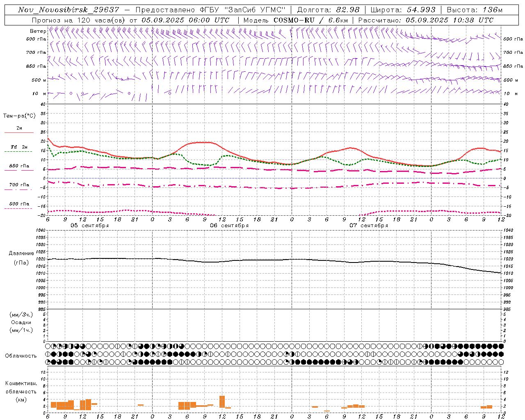Click the model name COSMO-RU / 6.6км
The image size is (525, 420).
pos(311,20)
